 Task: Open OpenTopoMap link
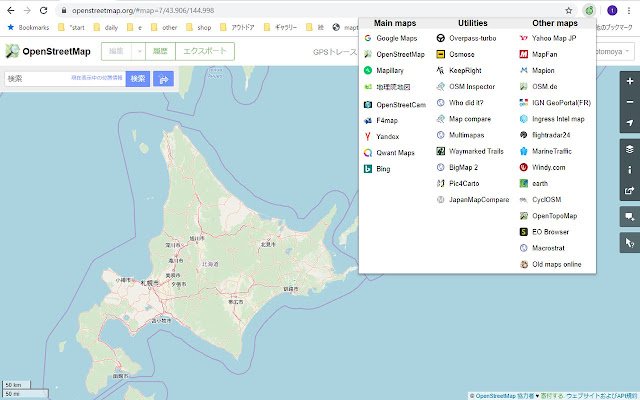(548, 216)
